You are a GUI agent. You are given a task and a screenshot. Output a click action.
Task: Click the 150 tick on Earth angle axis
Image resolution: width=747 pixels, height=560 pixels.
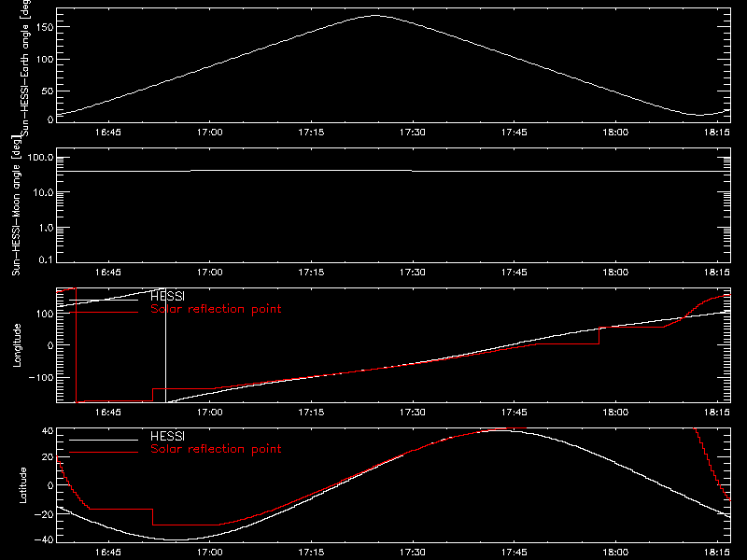pos(44,27)
